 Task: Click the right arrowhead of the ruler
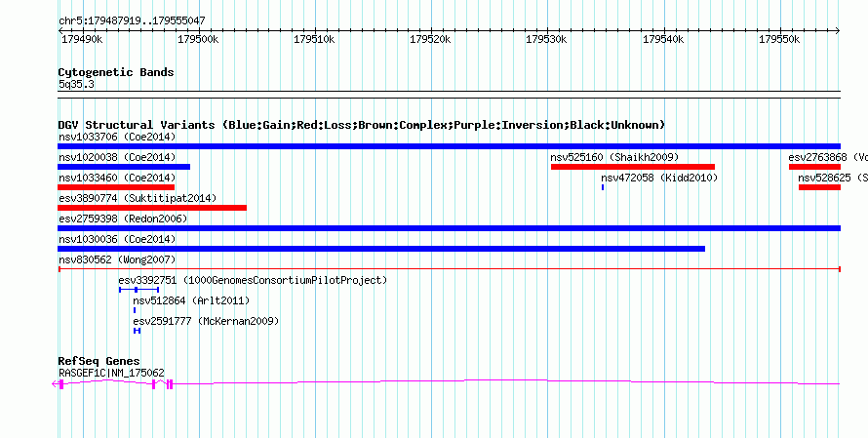coord(838,31)
